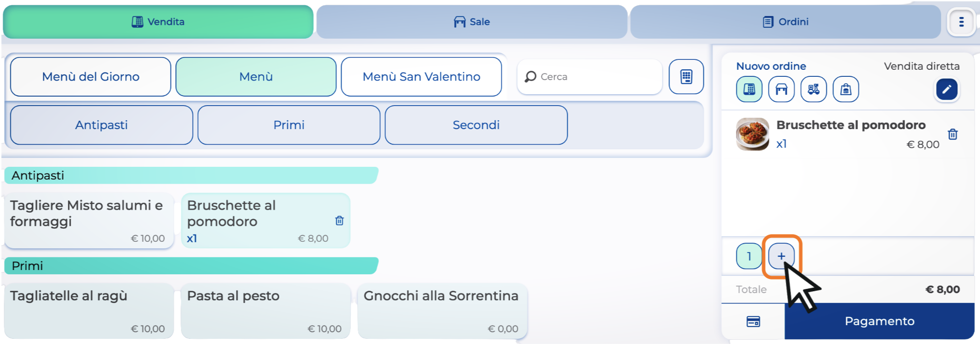Image resolution: width=980 pixels, height=344 pixels.
Task: Focus the Cerca search field
Action: point(594,77)
